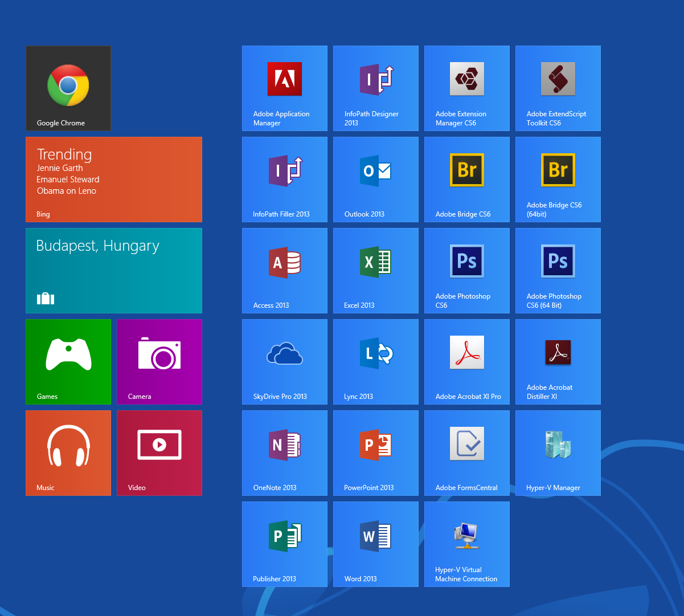Open the Google Chrome tile

coord(68,88)
